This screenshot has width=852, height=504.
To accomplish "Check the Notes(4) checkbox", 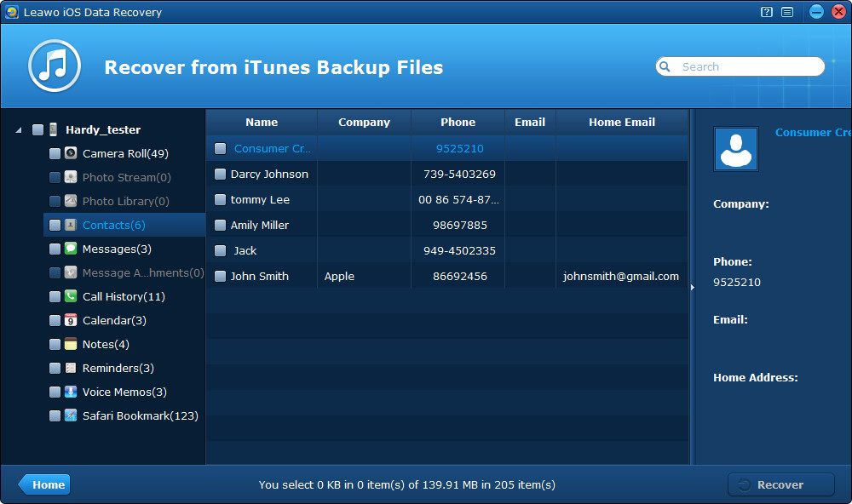I will pos(55,344).
